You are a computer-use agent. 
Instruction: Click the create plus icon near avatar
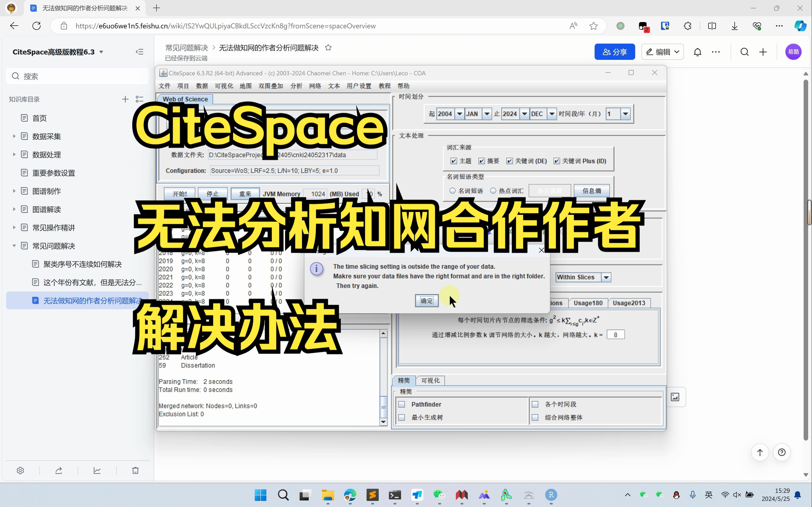[x=763, y=52]
